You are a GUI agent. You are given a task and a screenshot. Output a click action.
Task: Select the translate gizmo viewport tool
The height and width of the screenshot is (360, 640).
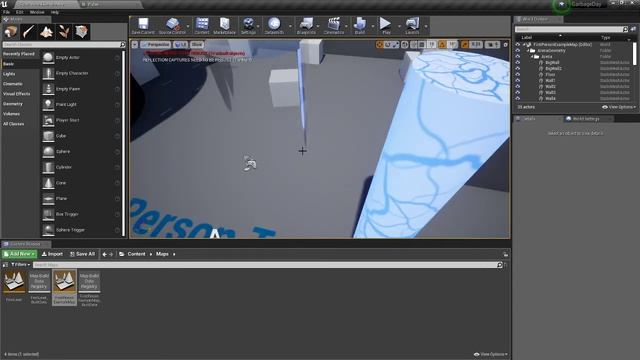(x=380, y=44)
